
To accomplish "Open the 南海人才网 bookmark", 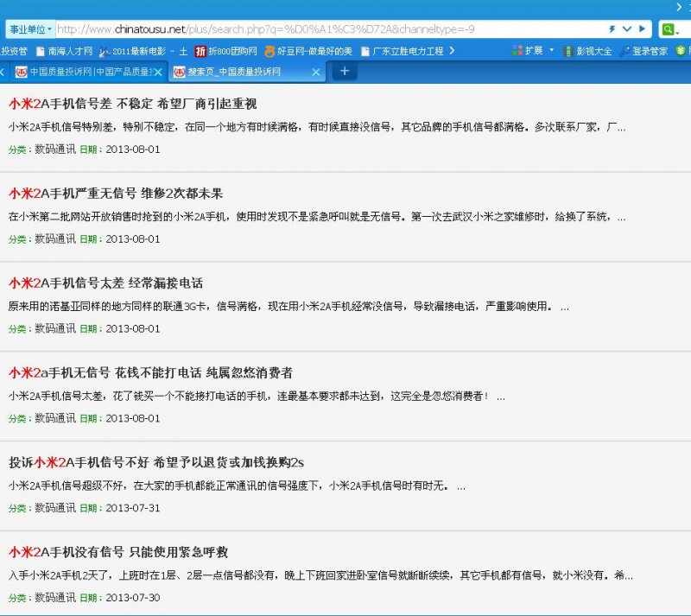I will (x=65, y=51).
